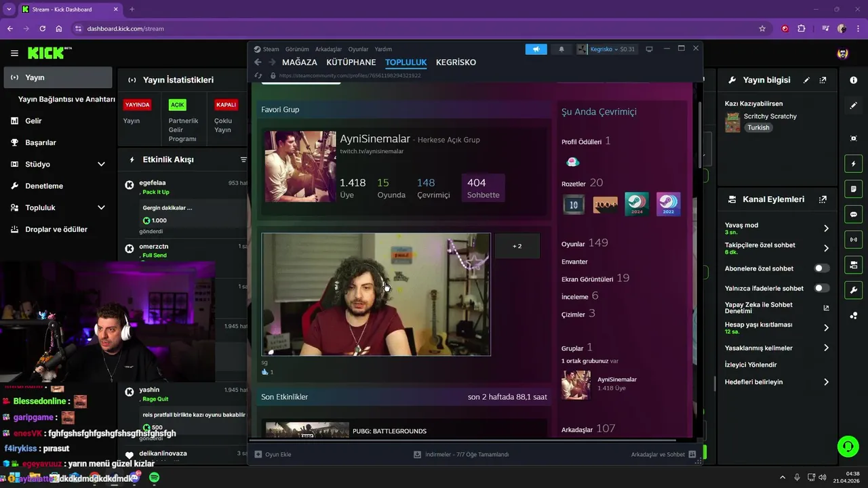868x488 pixels.
Task: Toggle Abonelere özel sohbet switch
Action: click(x=821, y=268)
